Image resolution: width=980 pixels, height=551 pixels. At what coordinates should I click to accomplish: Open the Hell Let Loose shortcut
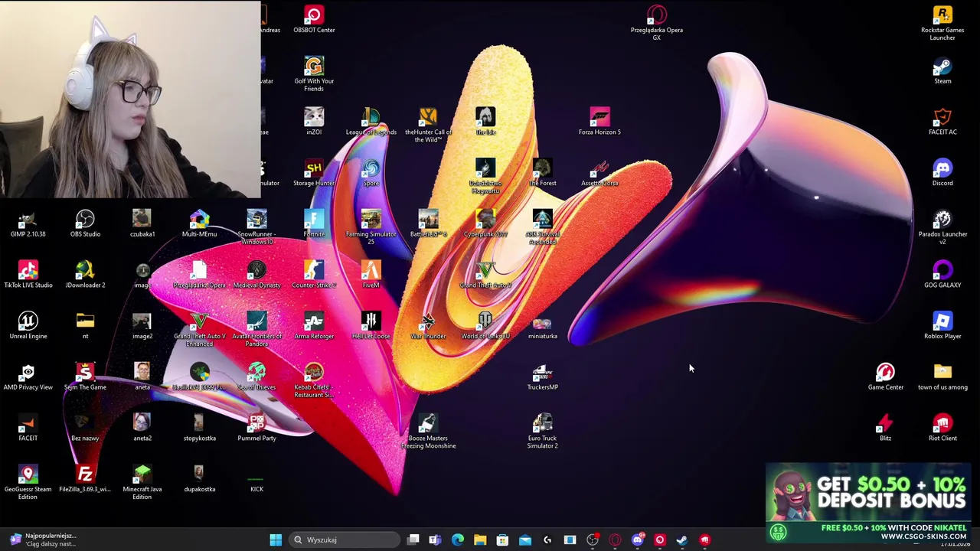(371, 326)
